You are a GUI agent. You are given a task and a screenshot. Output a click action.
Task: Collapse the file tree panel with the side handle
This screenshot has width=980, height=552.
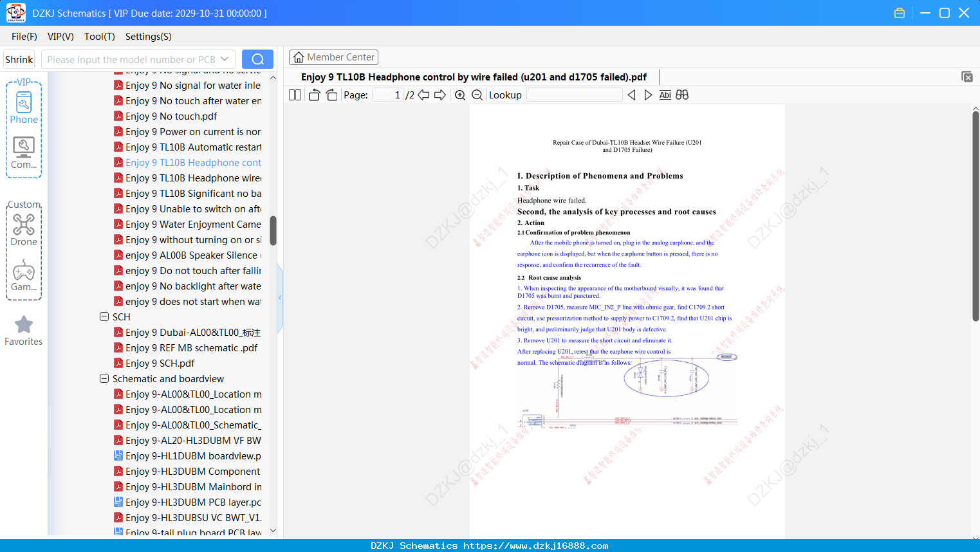pos(280,298)
